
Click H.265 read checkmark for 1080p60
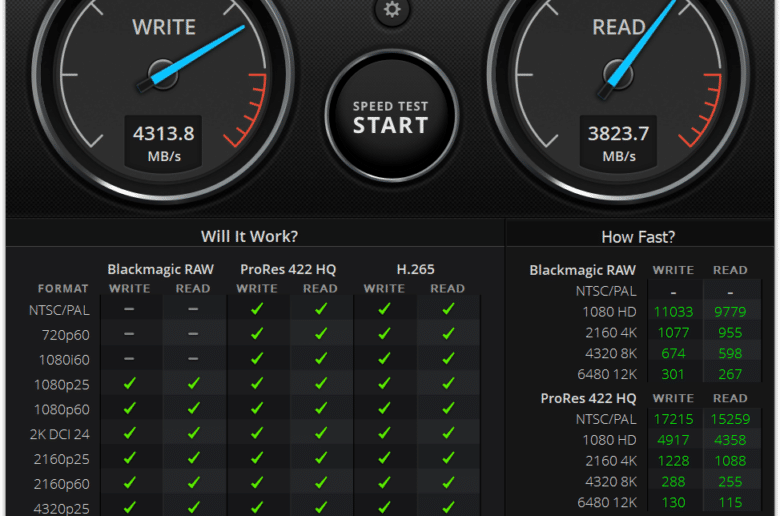coord(448,408)
